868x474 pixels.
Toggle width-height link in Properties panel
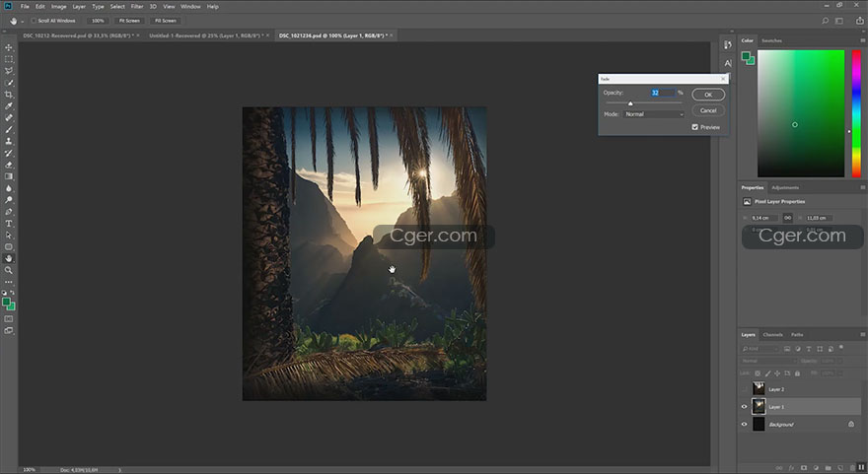(x=788, y=218)
